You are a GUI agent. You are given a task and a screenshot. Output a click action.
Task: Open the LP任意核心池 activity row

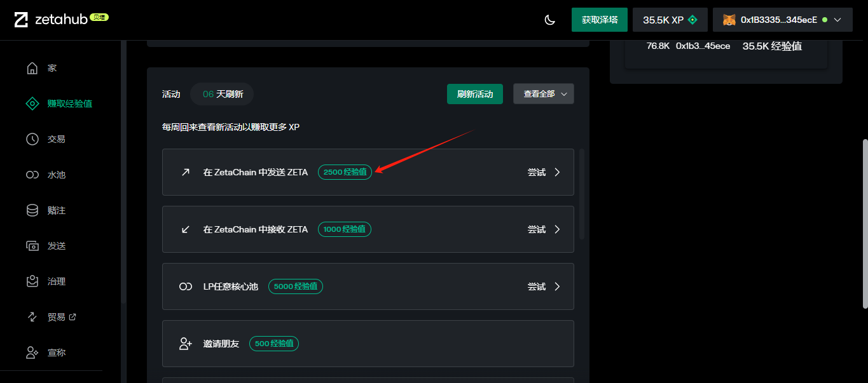pyautogui.click(x=368, y=286)
